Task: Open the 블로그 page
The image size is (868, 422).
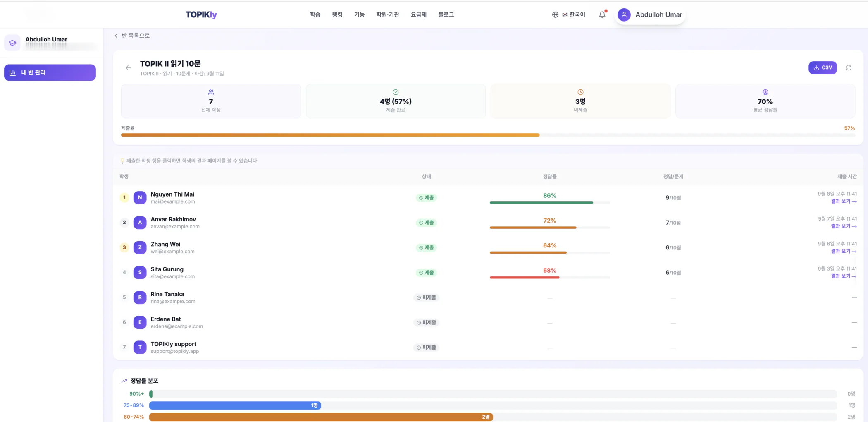Action: click(x=446, y=14)
